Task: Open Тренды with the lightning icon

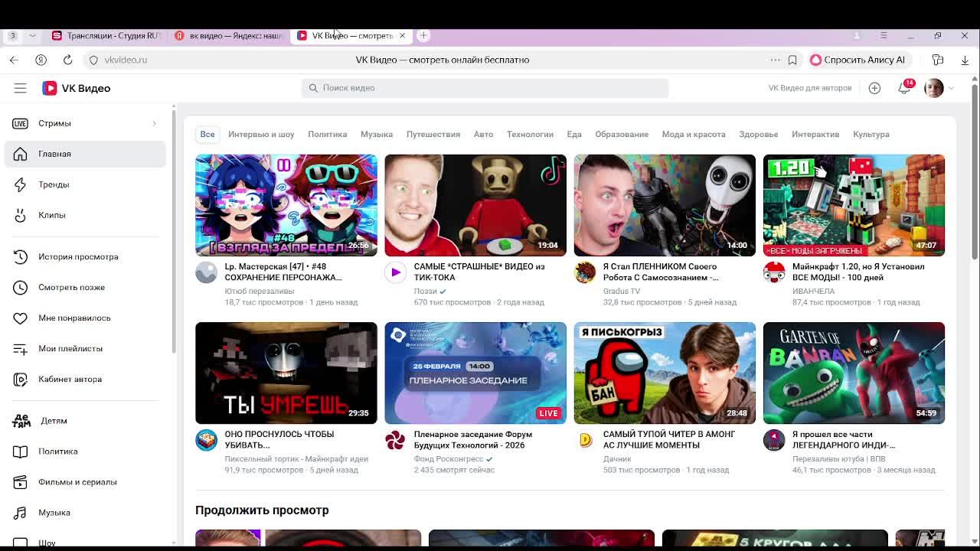Action: click(21, 184)
